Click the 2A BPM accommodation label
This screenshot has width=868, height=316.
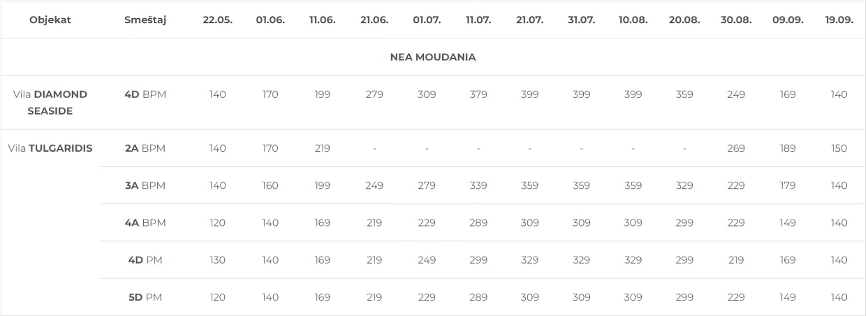click(x=145, y=148)
